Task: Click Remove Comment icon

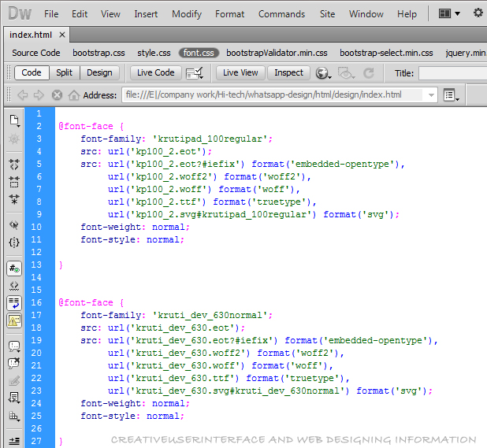Action: (14, 363)
